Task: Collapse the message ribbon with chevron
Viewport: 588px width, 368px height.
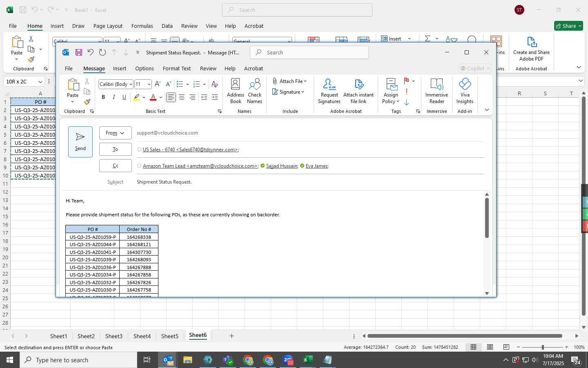Action: [x=487, y=110]
